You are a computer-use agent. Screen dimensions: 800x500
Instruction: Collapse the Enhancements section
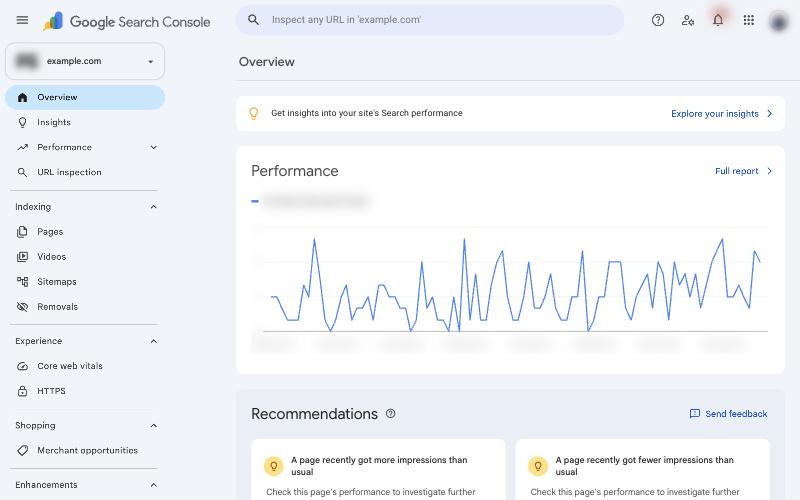(154, 485)
